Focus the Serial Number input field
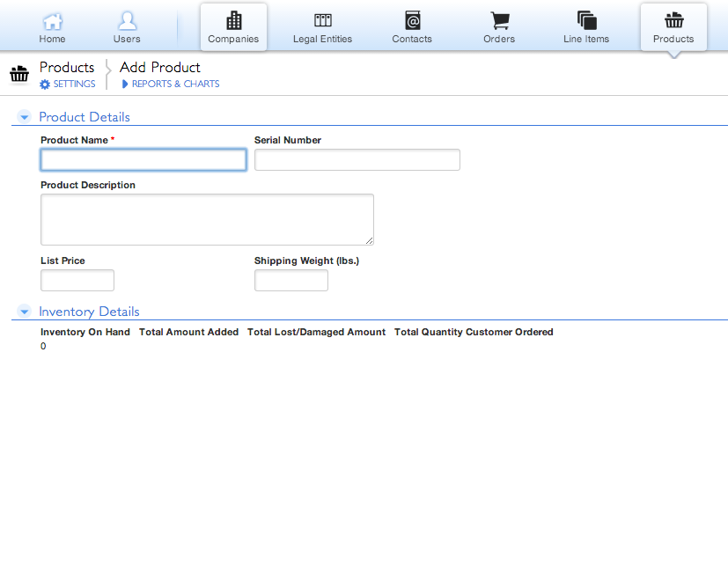728x565 pixels. tap(357, 159)
